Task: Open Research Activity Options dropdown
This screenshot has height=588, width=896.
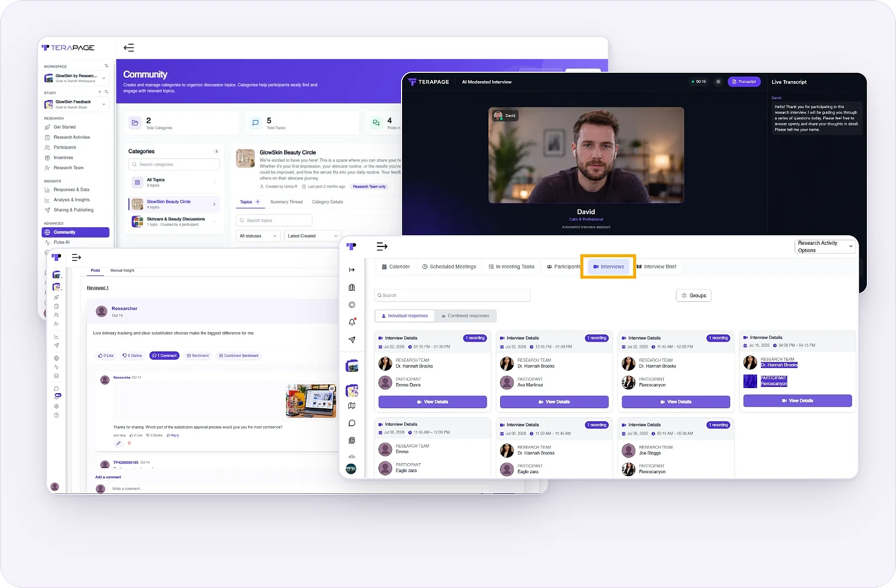Action: 825,246
